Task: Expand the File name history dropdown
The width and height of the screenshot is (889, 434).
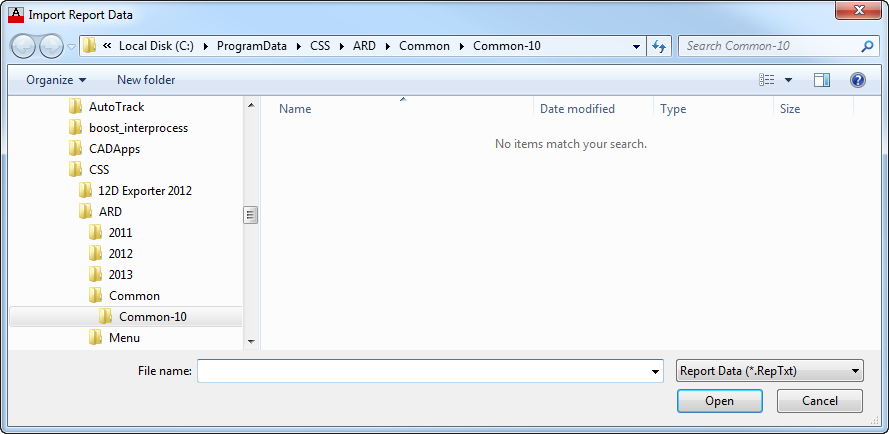Action: click(656, 372)
